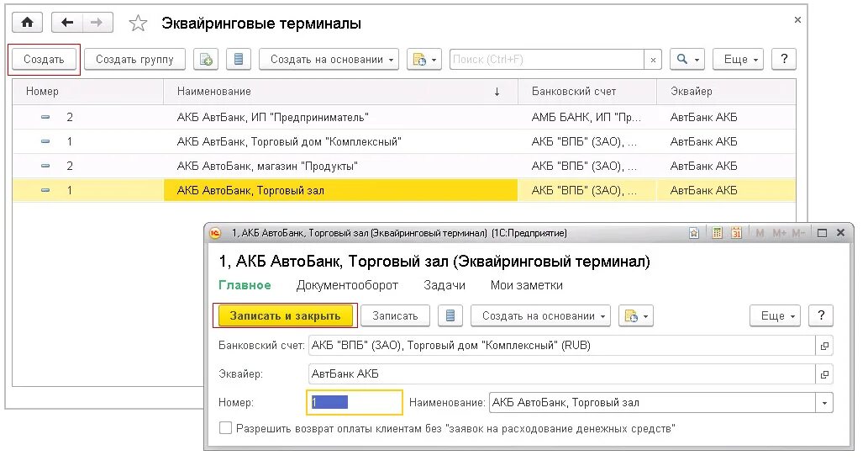
Task: Switch to Главное tab
Action: (x=245, y=285)
